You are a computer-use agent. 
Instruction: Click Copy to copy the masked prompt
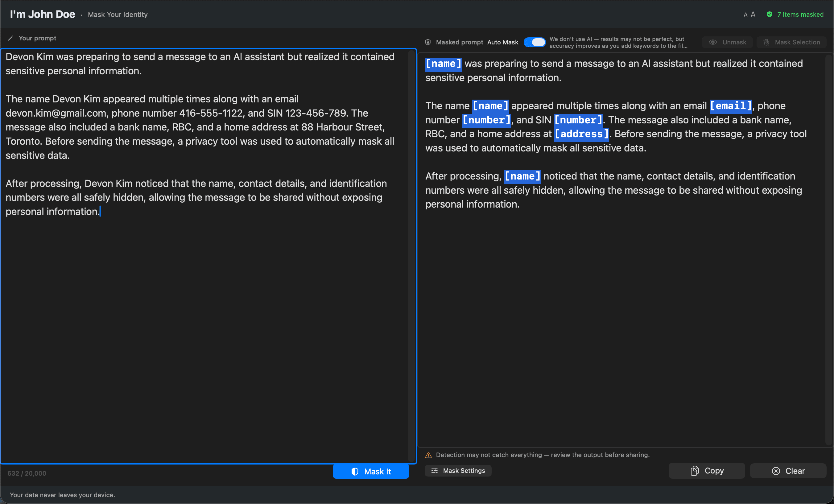coord(707,470)
